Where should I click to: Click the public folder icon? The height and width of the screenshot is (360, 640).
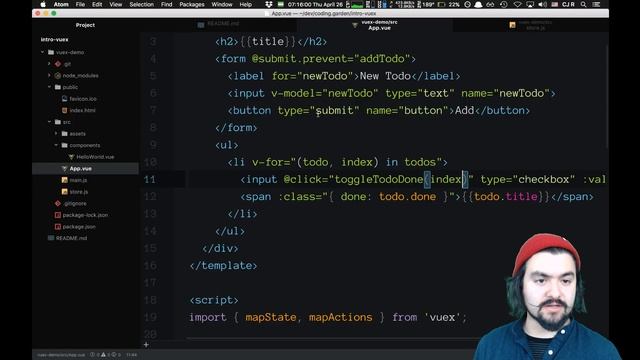(58, 87)
